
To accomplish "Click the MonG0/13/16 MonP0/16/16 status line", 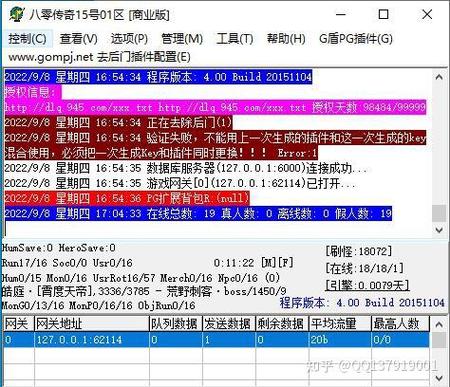I will click(98, 305).
